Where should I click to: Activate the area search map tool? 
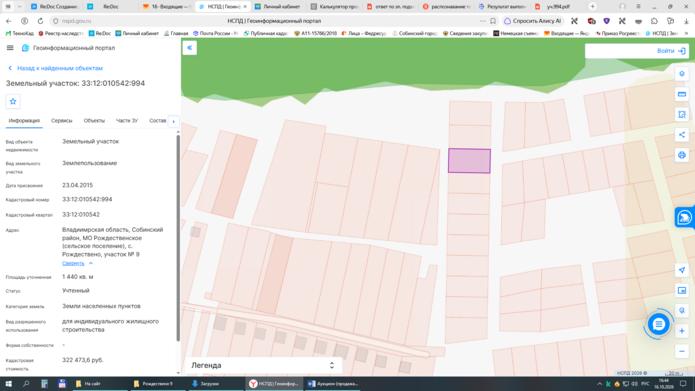682,114
